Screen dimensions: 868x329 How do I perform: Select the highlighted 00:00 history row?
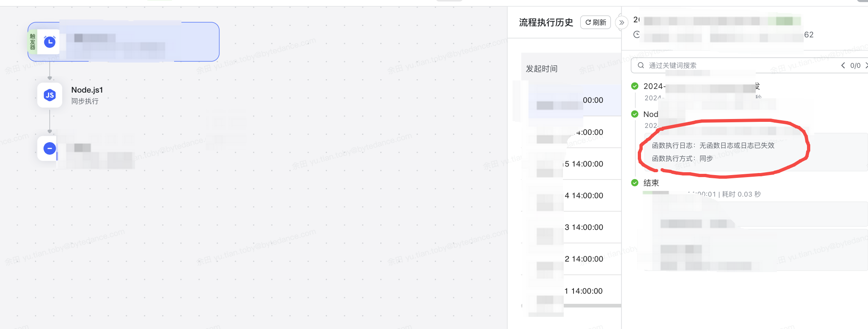[575, 100]
